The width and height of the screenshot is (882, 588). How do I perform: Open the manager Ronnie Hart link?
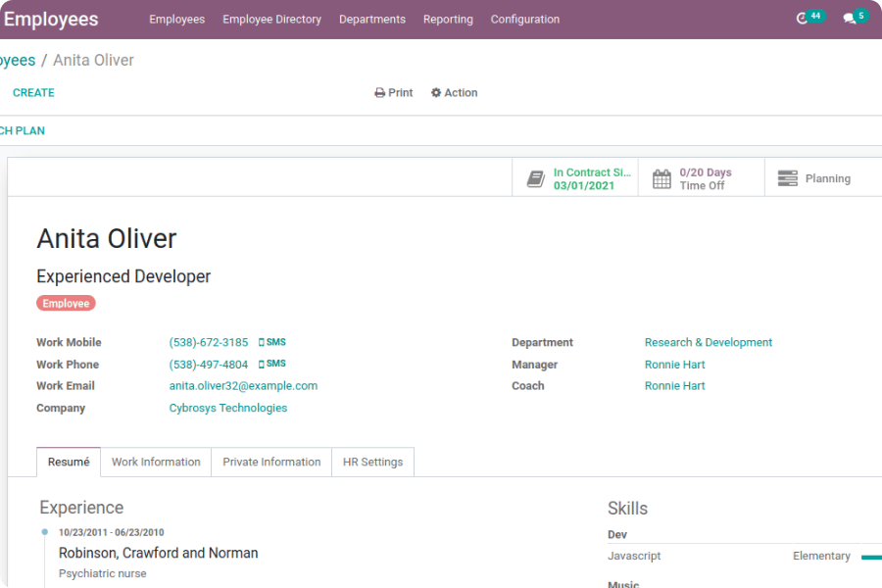[674, 365]
